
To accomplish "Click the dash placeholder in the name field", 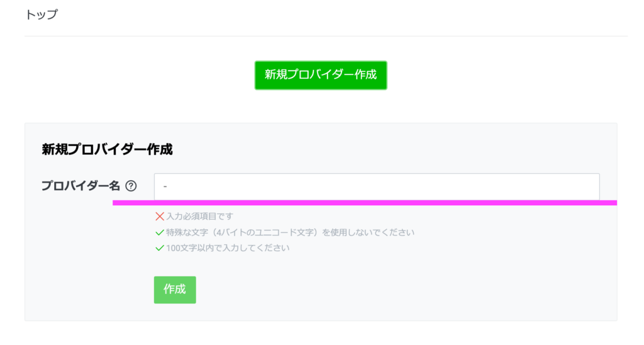I will point(165,187).
